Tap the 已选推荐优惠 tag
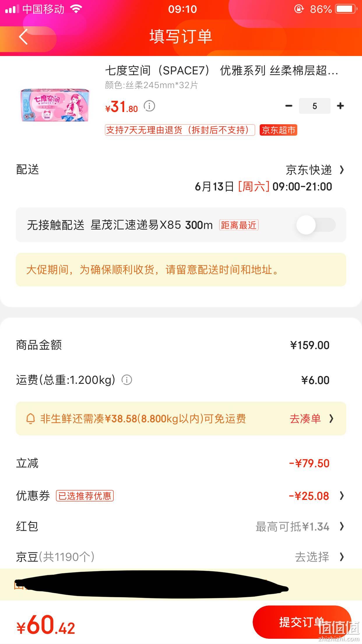The height and width of the screenshot is (644, 362). [85, 496]
